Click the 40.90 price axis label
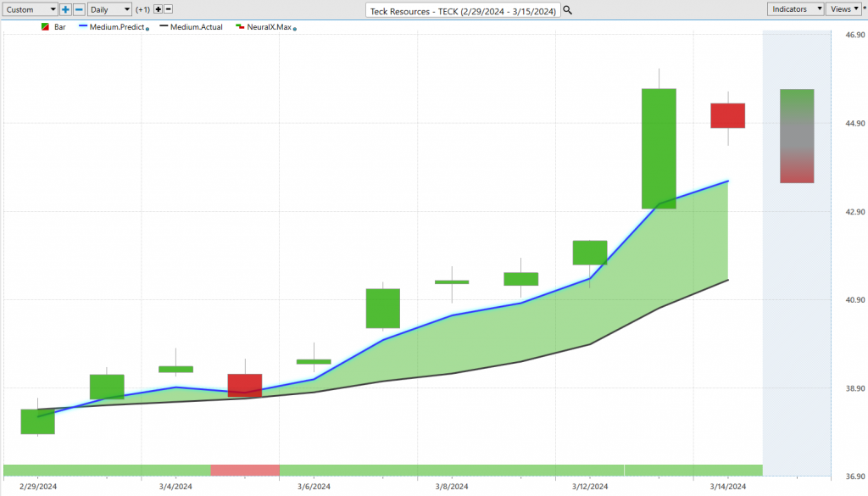Image resolution: width=868 pixels, height=496 pixels. 855,300
